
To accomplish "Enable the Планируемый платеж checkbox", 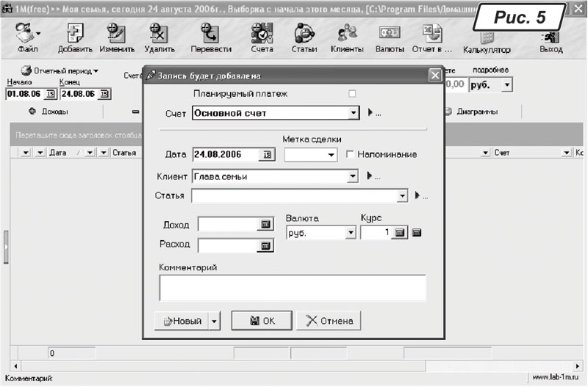I will point(352,94).
